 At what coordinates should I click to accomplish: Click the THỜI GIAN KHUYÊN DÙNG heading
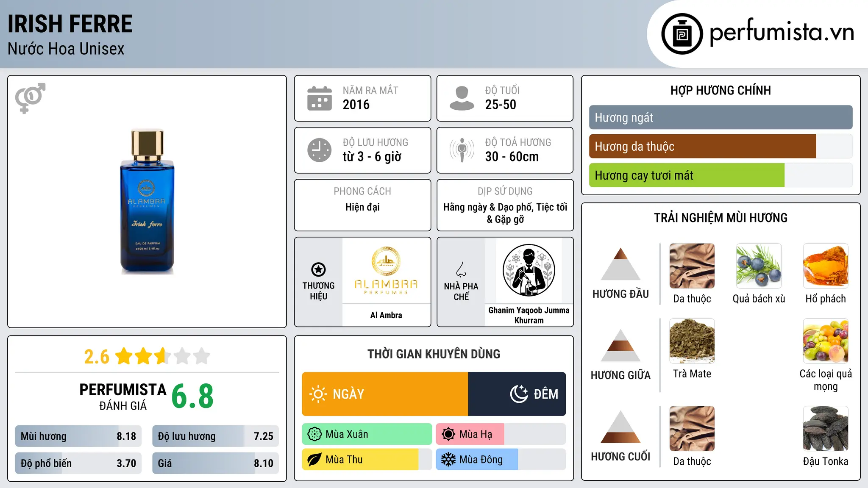(x=434, y=354)
